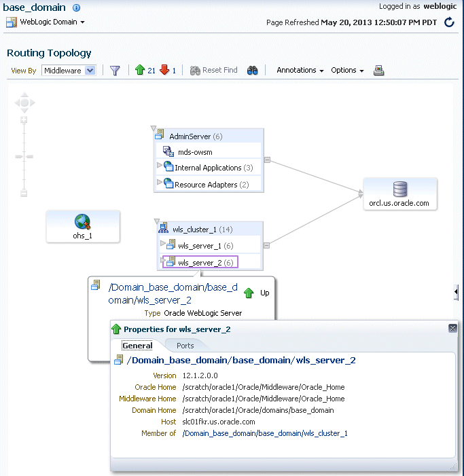464x476 pixels.
Task: Click the zoom slider thumb
Action: (24, 157)
